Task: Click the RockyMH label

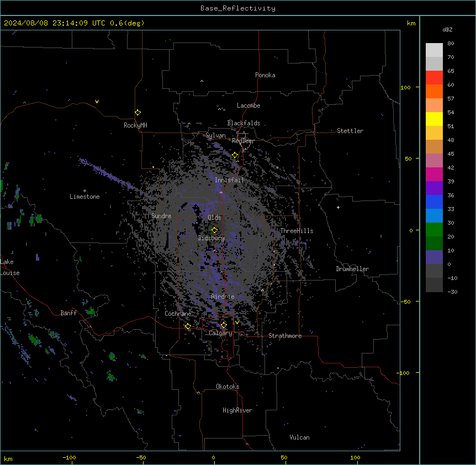Action: pyautogui.click(x=135, y=125)
